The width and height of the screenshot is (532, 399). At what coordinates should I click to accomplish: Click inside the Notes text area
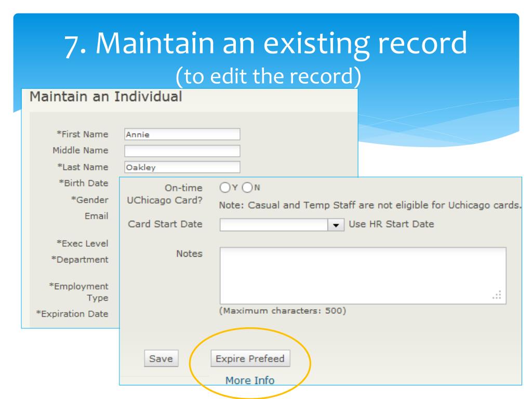363,275
